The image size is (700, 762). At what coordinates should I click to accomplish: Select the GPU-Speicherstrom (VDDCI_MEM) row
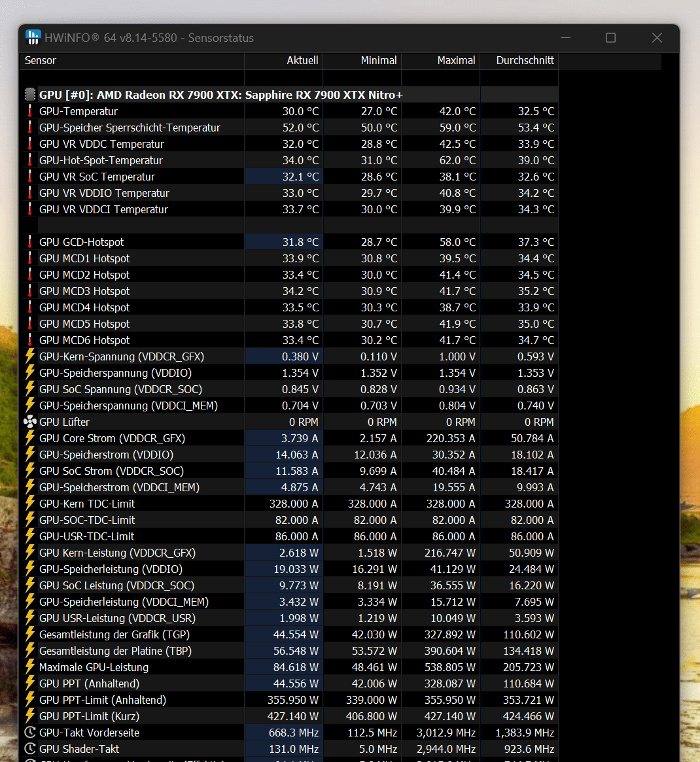click(289, 487)
